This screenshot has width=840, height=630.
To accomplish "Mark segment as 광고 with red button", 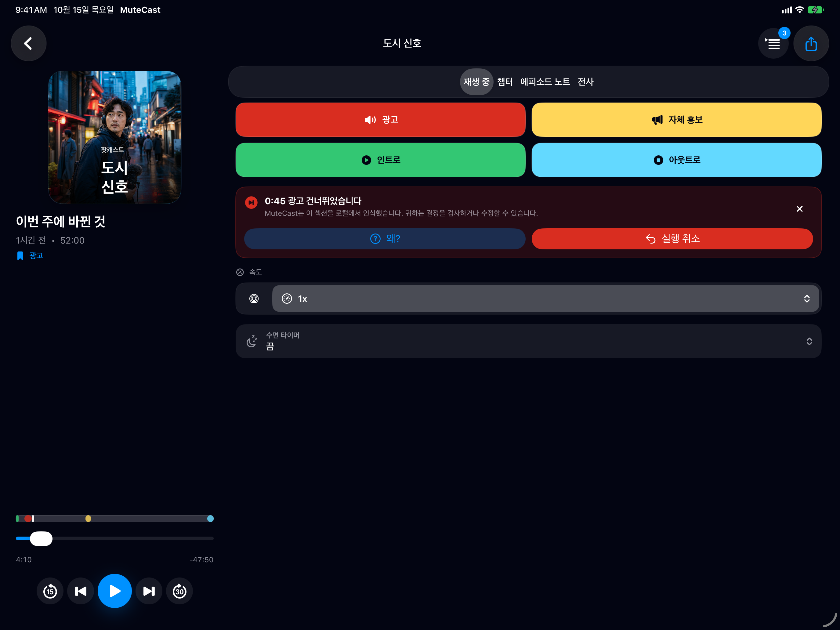I will [381, 120].
